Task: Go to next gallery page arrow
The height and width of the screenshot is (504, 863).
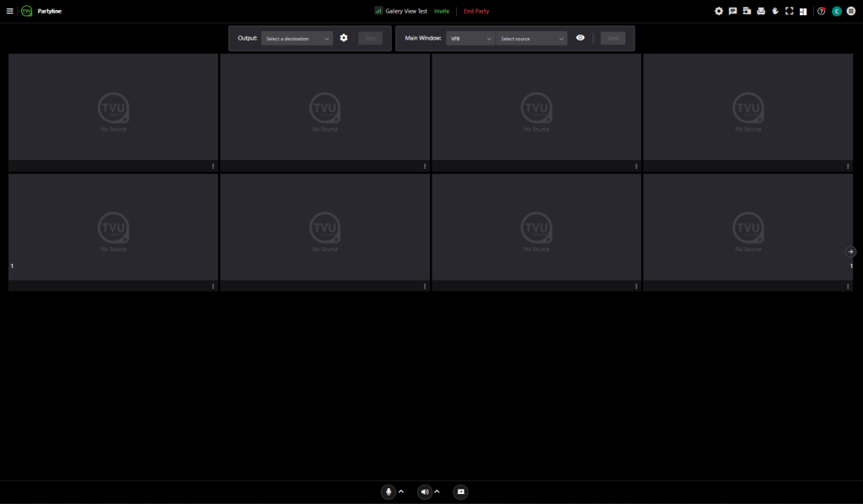Action: 850,251
